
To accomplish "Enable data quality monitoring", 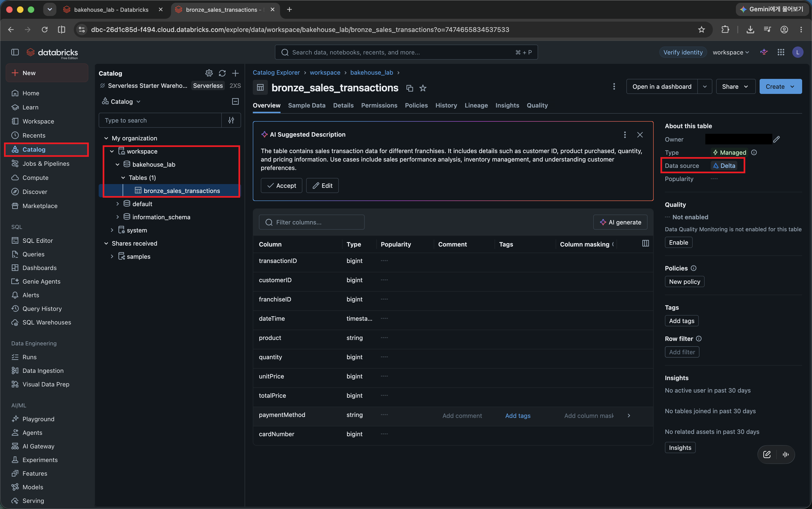I will [678, 242].
